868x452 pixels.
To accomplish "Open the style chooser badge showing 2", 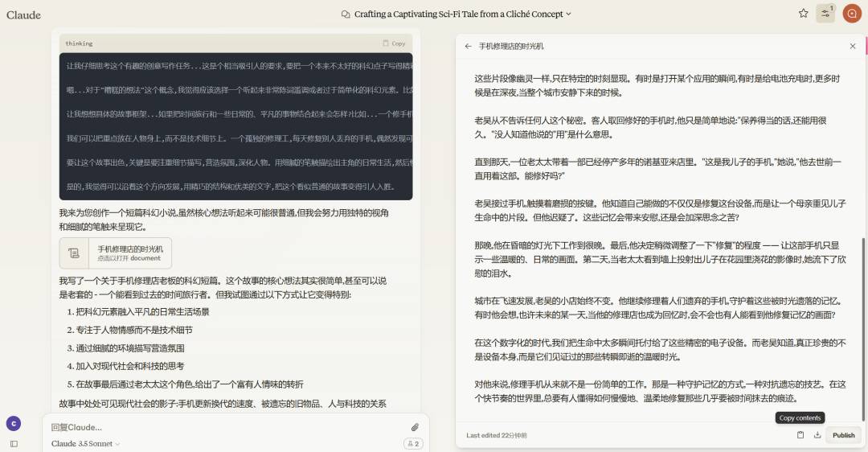I will 413,444.
